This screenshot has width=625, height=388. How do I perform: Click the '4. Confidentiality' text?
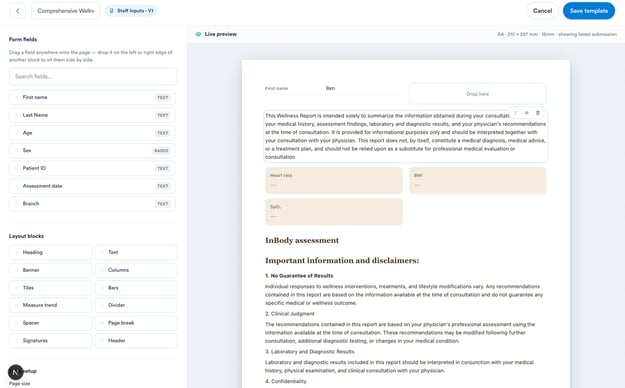click(286, 381)
